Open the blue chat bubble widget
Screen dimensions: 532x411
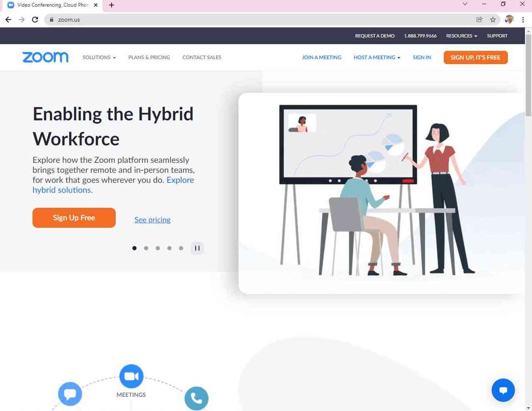click(x=503, y=390)
